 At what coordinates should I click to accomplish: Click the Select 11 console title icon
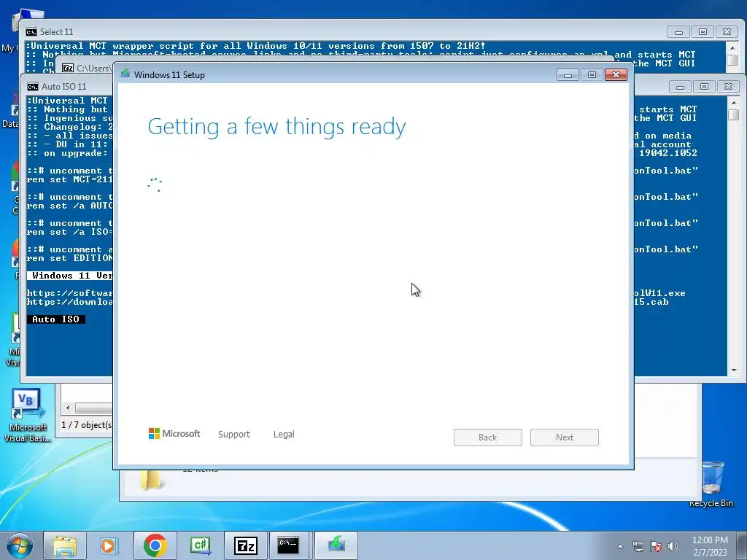[x=31, y=32]
